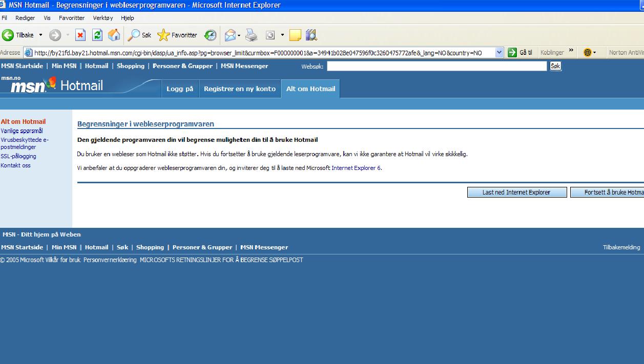This screenshot has width=644, height=364.
Task: Click the Norton globe icon
Action: coord(587,52)
